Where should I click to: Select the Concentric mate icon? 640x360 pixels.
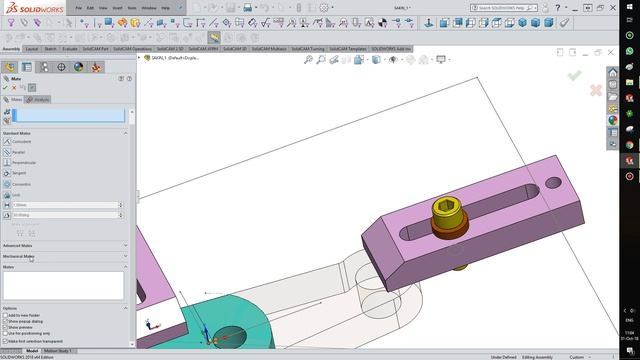tap(7, 184)
